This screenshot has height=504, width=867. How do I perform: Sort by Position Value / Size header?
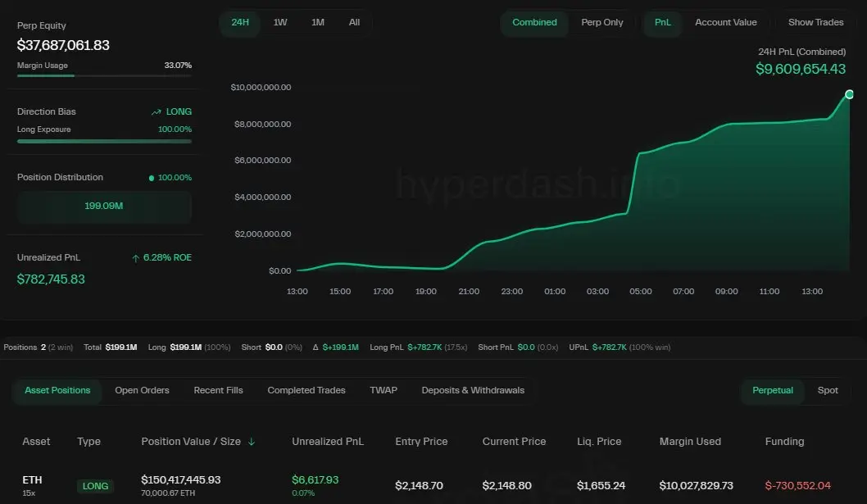coord(191,442)
